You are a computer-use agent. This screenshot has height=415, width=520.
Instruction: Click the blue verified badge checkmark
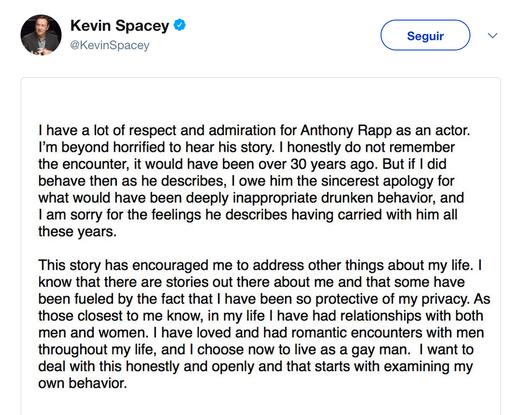tap(180, 25)
